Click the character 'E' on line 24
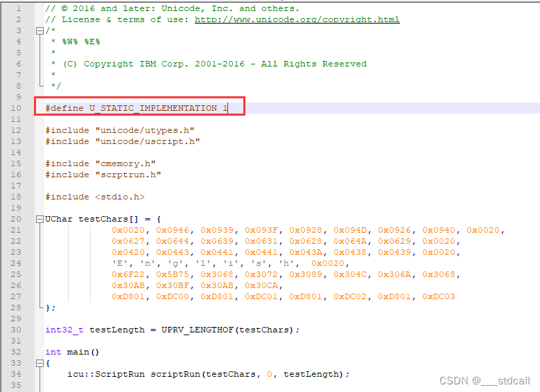This screenshot has width=540, height=392. click(x=120, y=263)
